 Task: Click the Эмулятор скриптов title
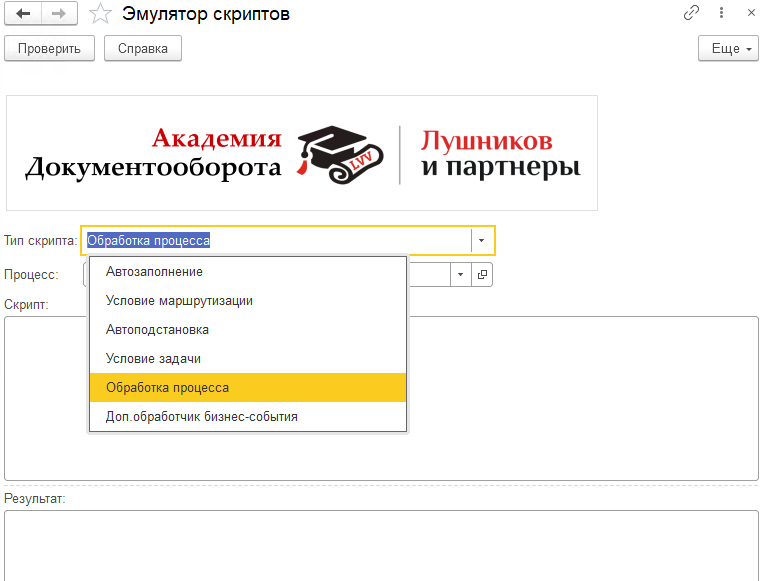pyautogui.click(x=206, y=14)
